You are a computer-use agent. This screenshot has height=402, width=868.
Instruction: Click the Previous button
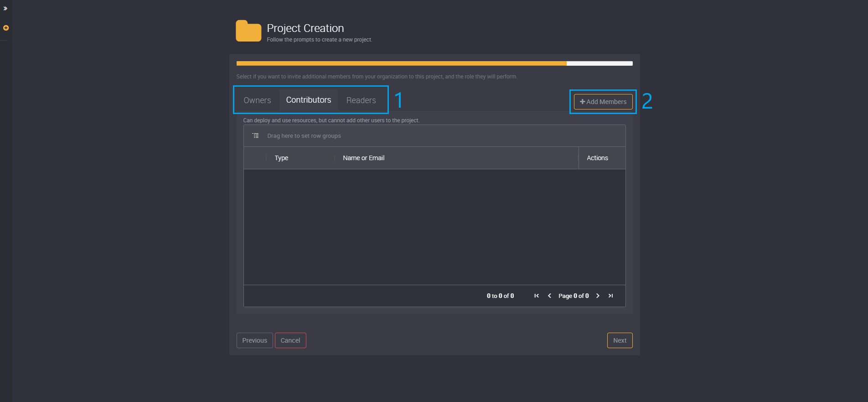pyautogui.click(x=255, y=340)
